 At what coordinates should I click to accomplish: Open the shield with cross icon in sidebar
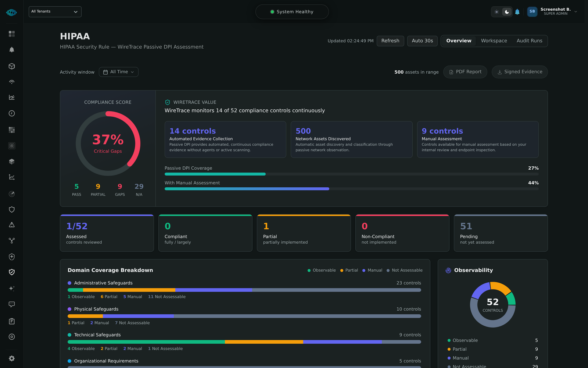12,257
